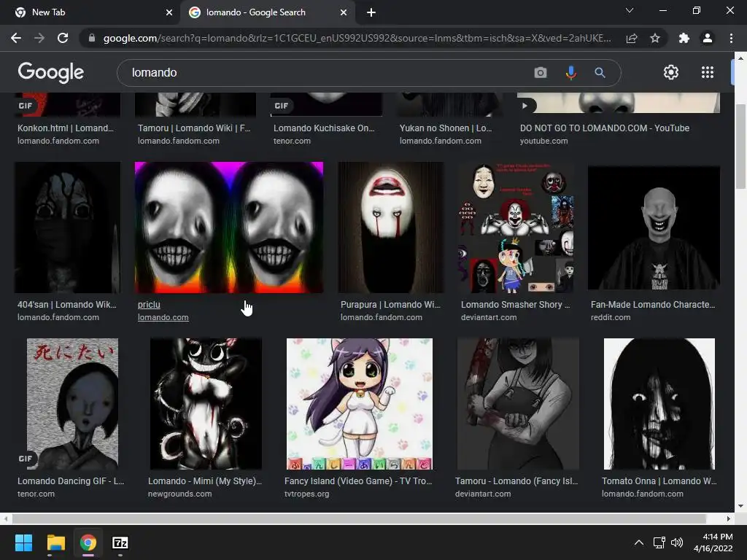Open Tamoru Lomando Wiki result title
The height and width of the screenshot is (560, 747).
pos(194,128)
